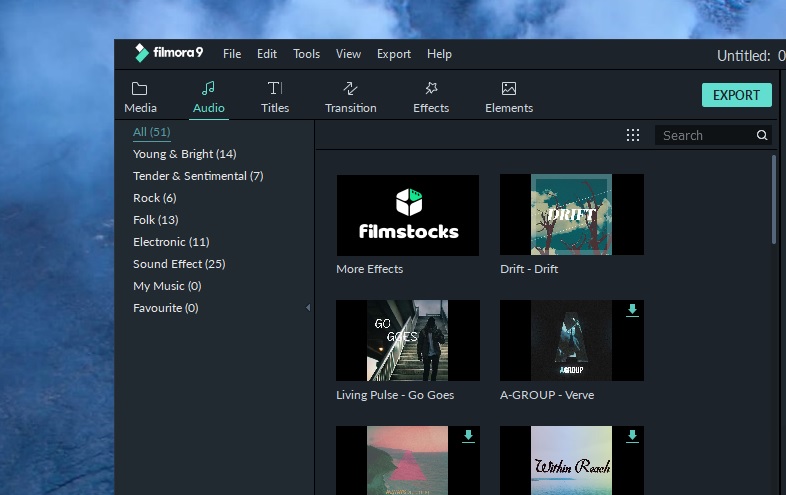Open the Export menu
The image size is (786, 495).
(x=394, y=54)
